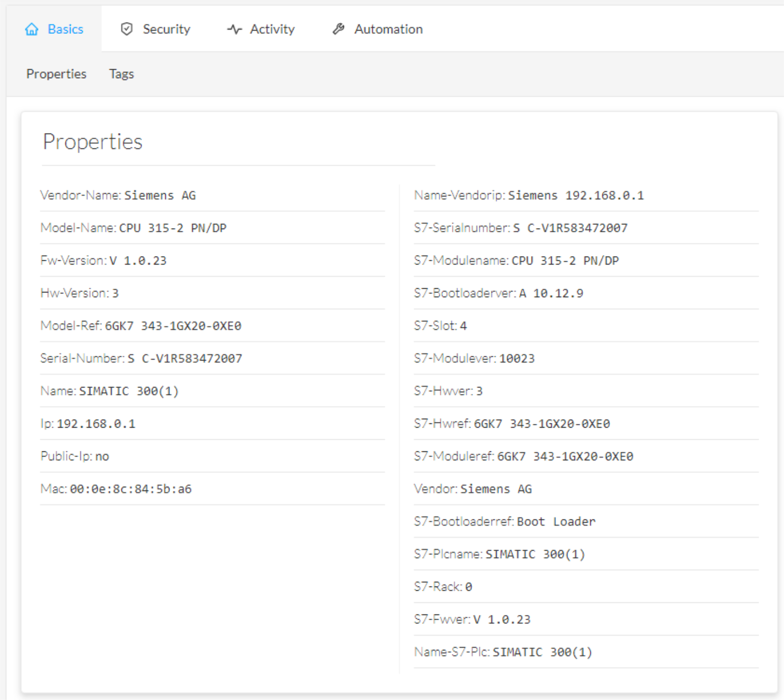Click the Vendor-Name label

81,195
